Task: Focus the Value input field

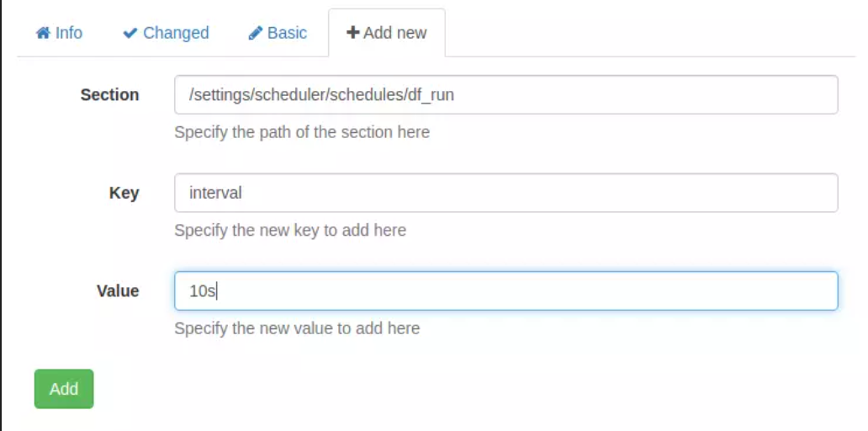Action: point(505,290)
